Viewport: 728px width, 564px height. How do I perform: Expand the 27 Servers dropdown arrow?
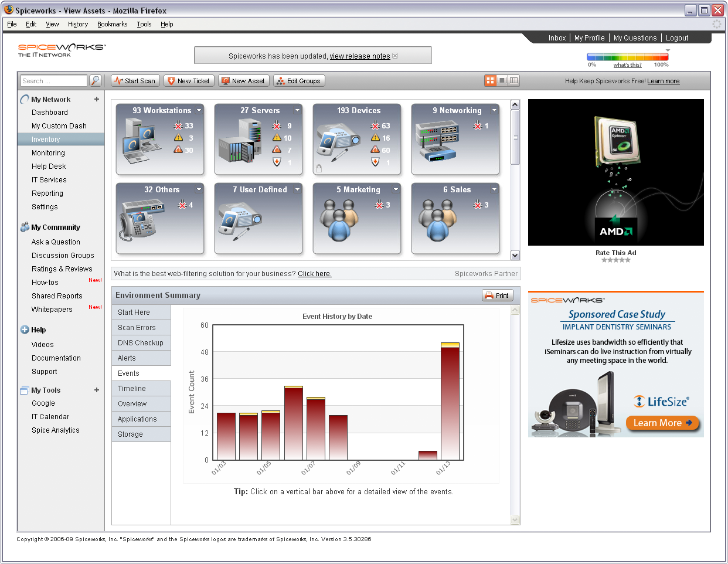coord(297,110)
